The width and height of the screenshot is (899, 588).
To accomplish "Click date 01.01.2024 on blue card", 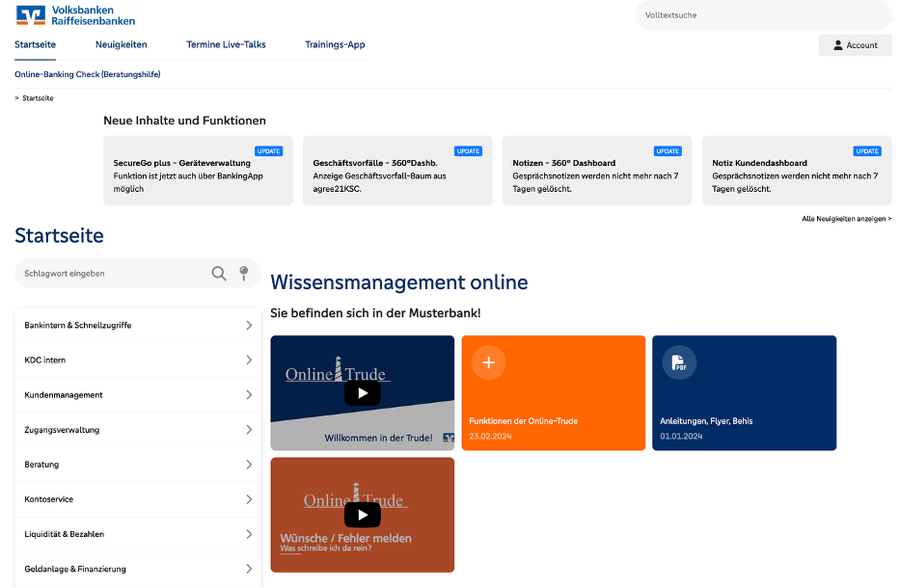I will pos(681,436).
